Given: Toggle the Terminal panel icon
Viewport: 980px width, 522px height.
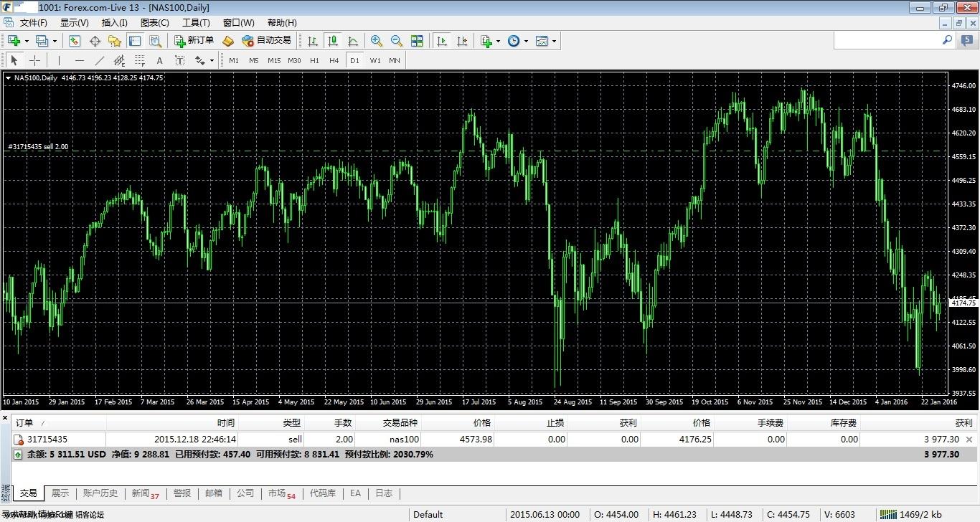Looking at the screenshot, I should click(x=135, y=41).
